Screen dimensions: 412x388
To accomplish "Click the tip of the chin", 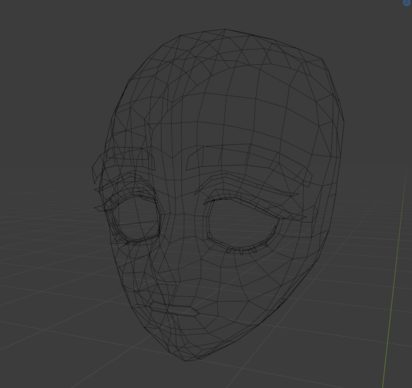I will (x=186, y=359).
